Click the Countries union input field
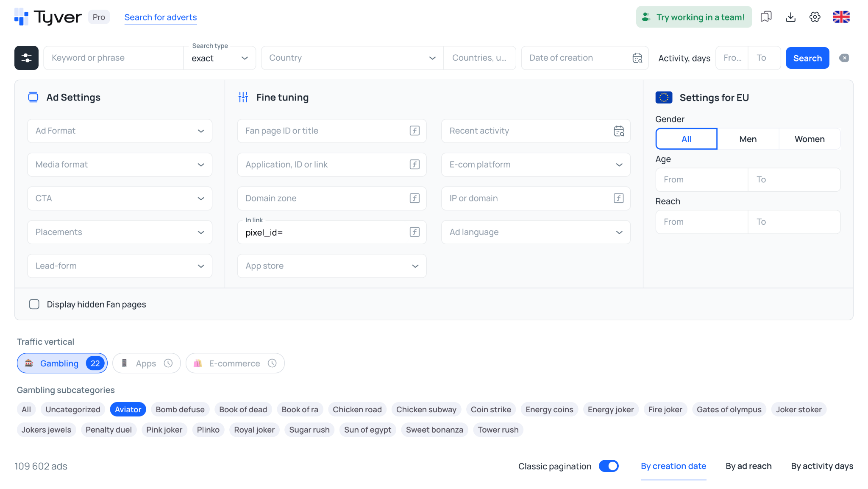 coord(479,58)
